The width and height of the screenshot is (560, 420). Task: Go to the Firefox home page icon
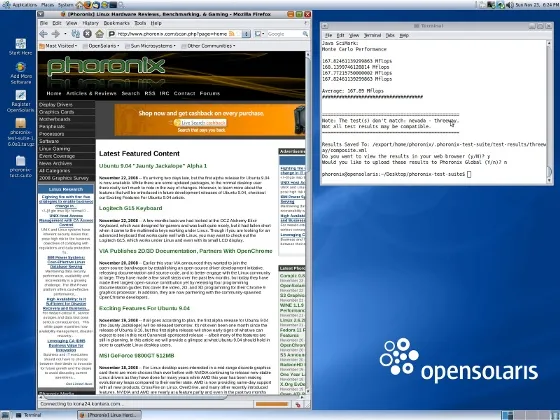point(100,34)
